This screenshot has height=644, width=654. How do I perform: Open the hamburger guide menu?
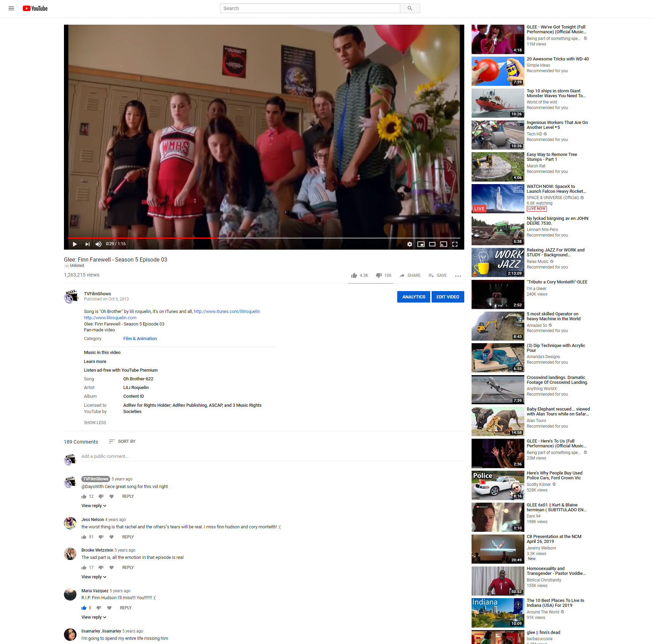[x=11, y=8]
